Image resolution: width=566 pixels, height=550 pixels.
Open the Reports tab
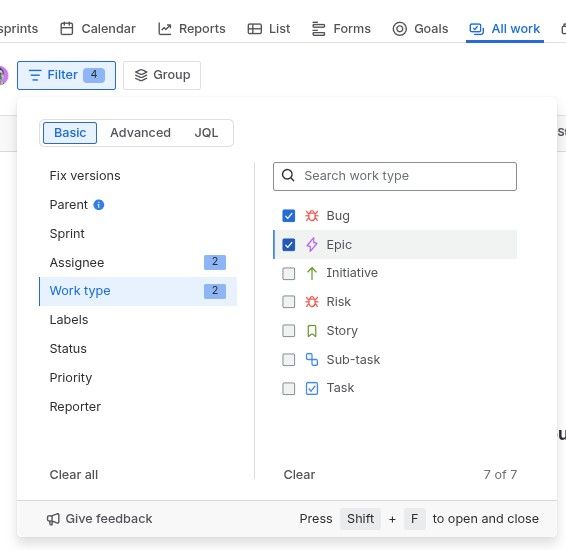pyautogui.click(x=192, y=29)
